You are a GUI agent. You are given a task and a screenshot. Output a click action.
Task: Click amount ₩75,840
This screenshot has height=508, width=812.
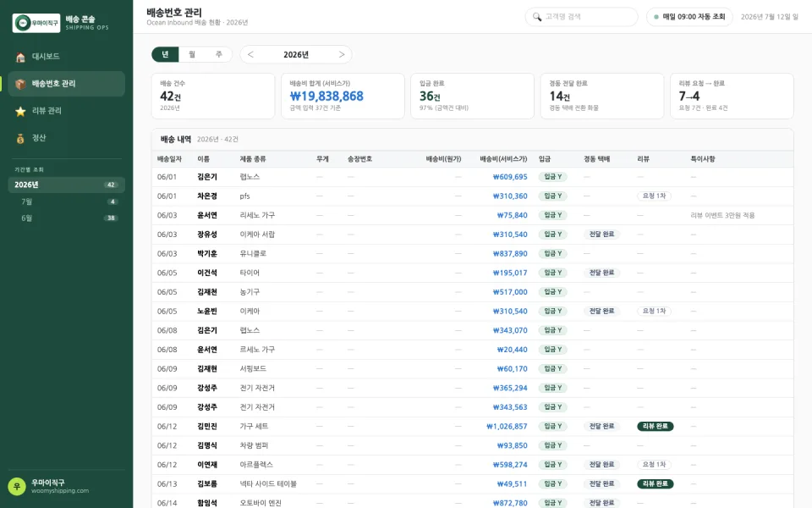(513, 215)
